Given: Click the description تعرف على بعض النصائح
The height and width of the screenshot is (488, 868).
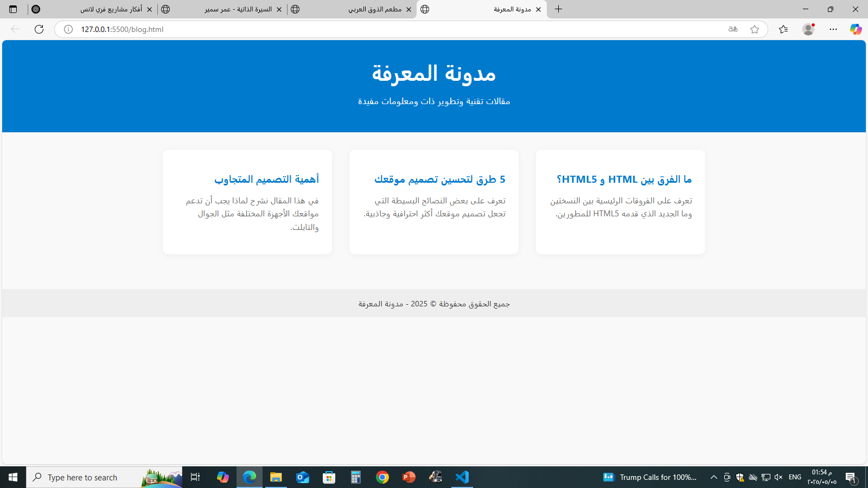Looking at the screenshot, I should click(435, 207).
